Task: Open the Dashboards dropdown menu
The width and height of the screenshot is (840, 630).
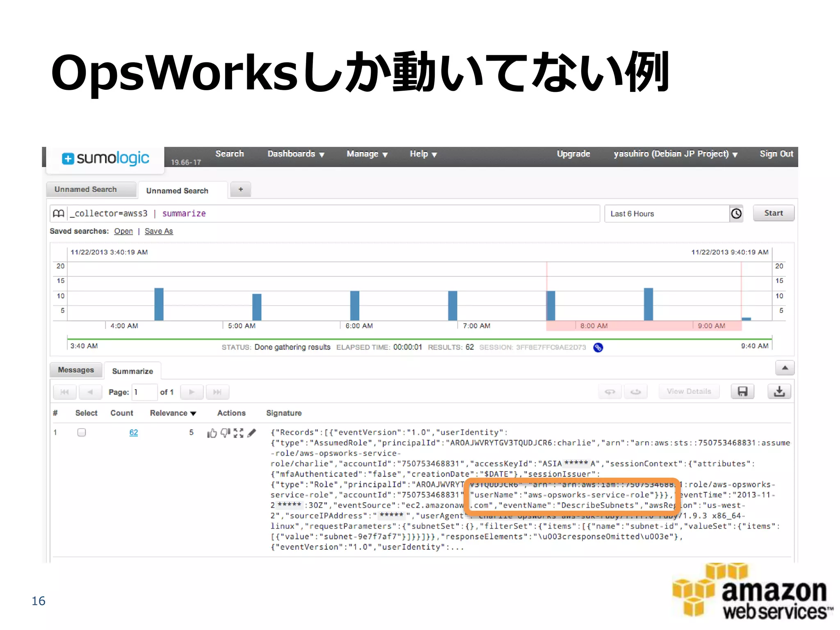Action: (x=296, y=154)
